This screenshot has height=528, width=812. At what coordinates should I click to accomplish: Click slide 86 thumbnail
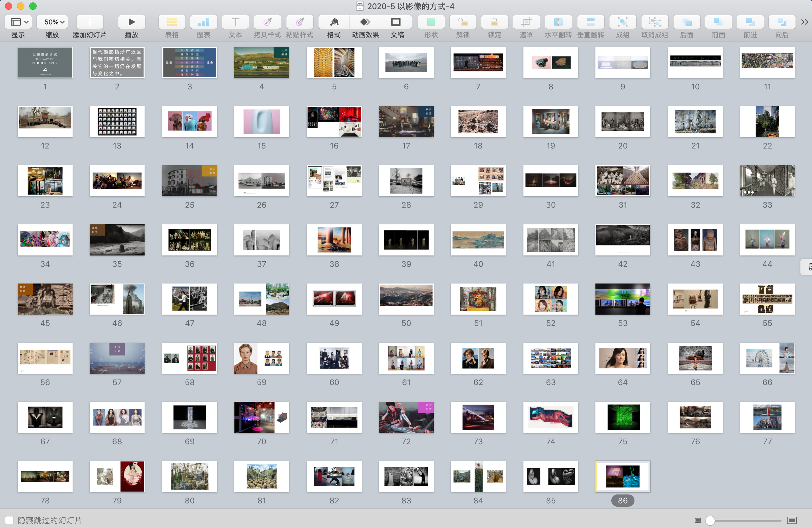coord(623,475)
